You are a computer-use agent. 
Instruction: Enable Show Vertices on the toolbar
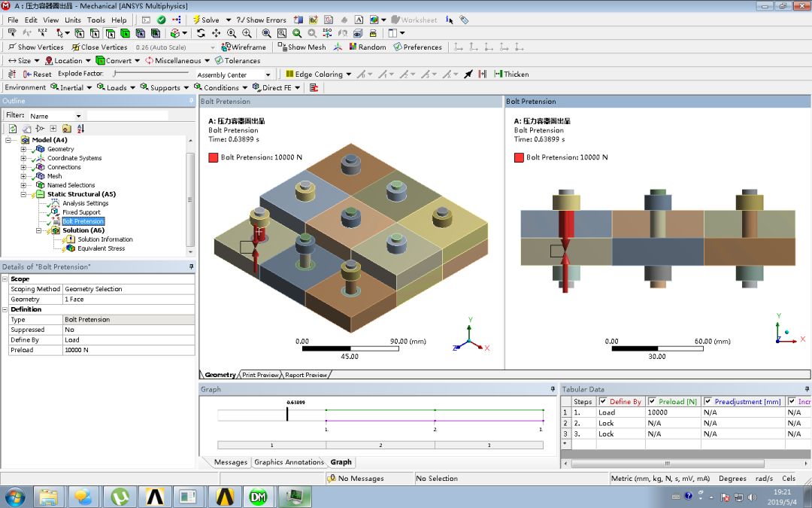(x=35, y=47)
